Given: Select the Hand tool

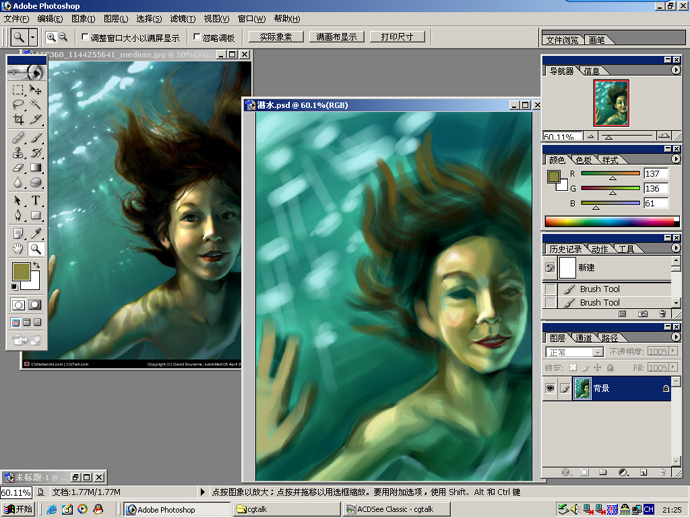Looking at the screenshot, I should 18,249.
